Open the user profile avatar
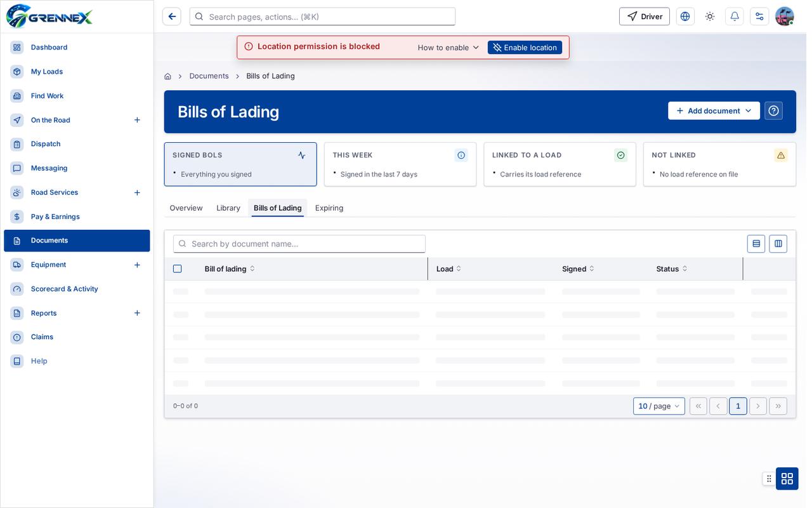The image size is (812, 508). tap(785, 17)
